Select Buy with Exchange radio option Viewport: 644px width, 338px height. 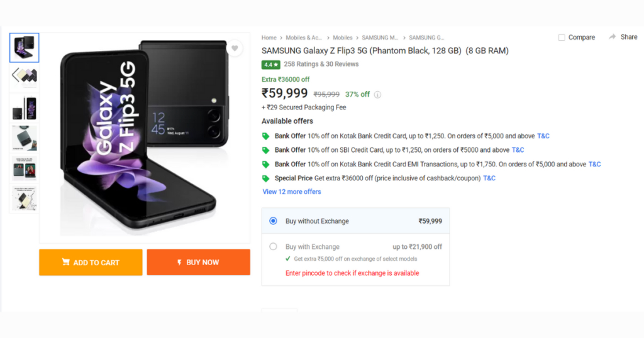pos(273,246)
